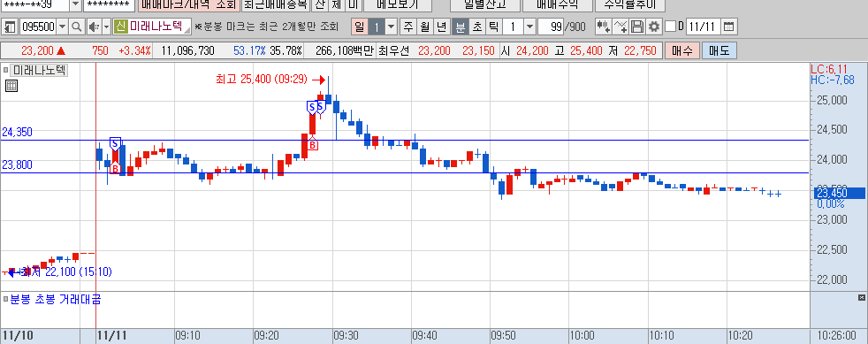Screen dimensions: 868x344
Task: Open the account number dropdown arrow
Action: tap(75, 4)
